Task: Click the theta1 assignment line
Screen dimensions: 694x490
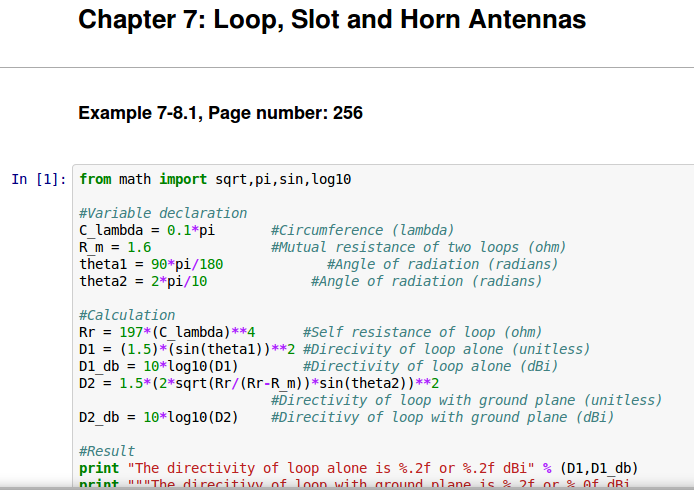Action: [151, 264]
